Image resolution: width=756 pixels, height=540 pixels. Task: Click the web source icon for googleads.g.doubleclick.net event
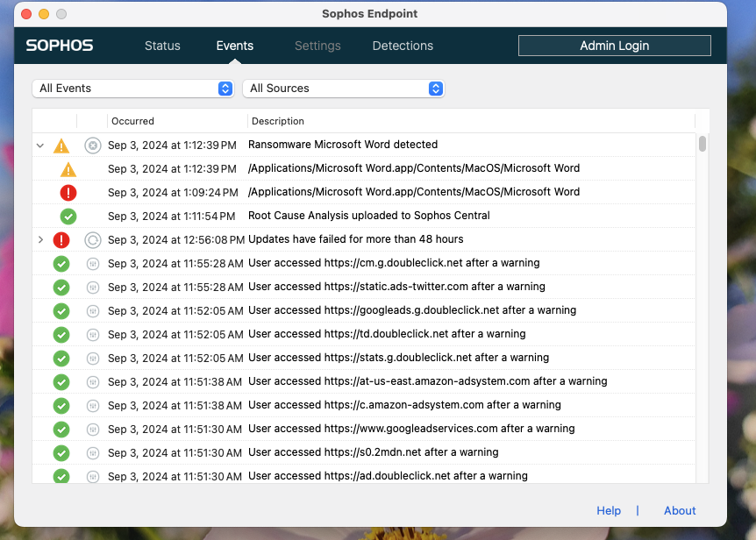click(93, 310)
